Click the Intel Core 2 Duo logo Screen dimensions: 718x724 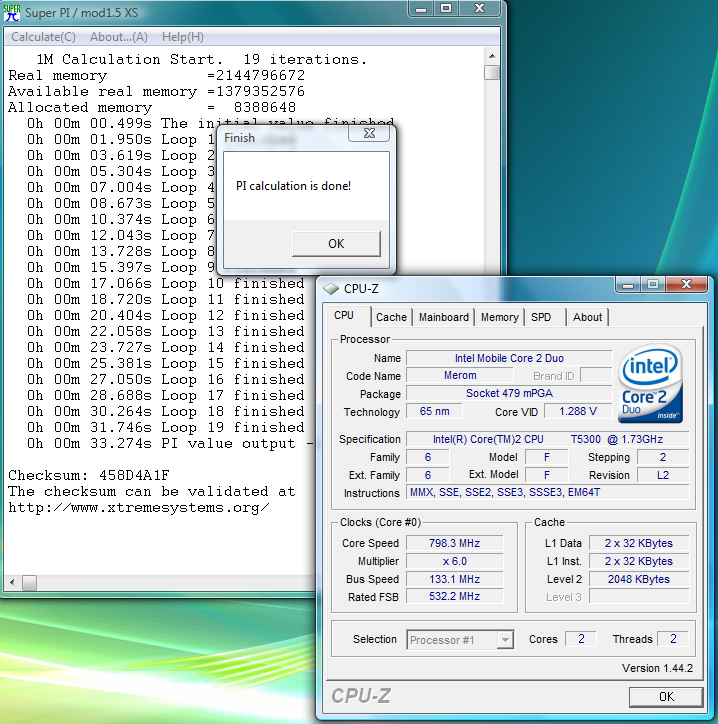point(651,383)
